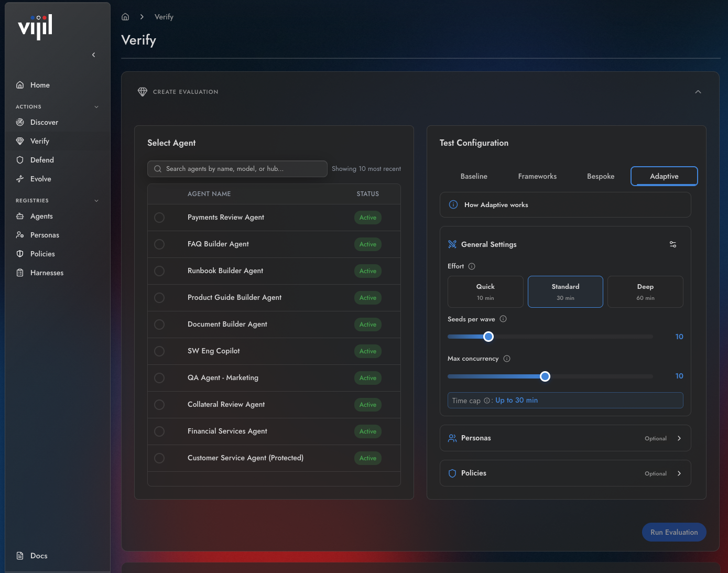Collapse the Create Evaluation panel

click(x=698, y=92)
